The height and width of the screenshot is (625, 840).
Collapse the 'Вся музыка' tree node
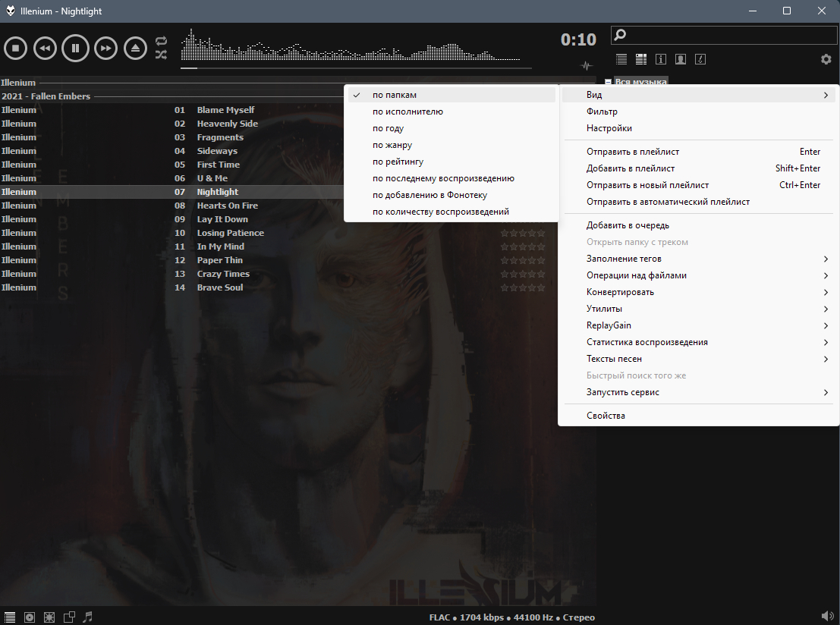(x=608, y=82)
